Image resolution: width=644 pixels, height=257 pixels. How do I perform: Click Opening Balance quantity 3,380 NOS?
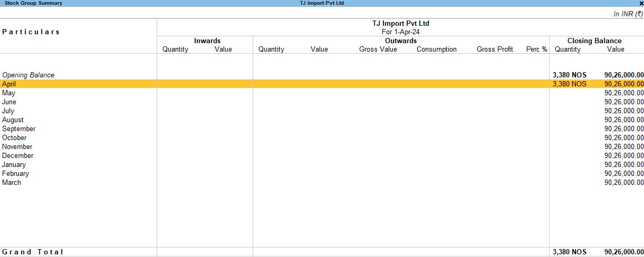(570, 75)
